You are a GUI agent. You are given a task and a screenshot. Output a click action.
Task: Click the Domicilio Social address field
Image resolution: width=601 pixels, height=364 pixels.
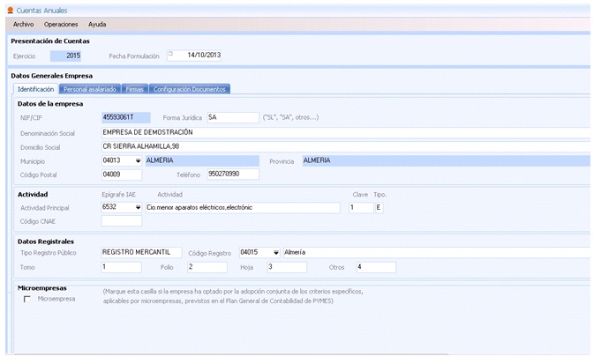click(344, 146)
